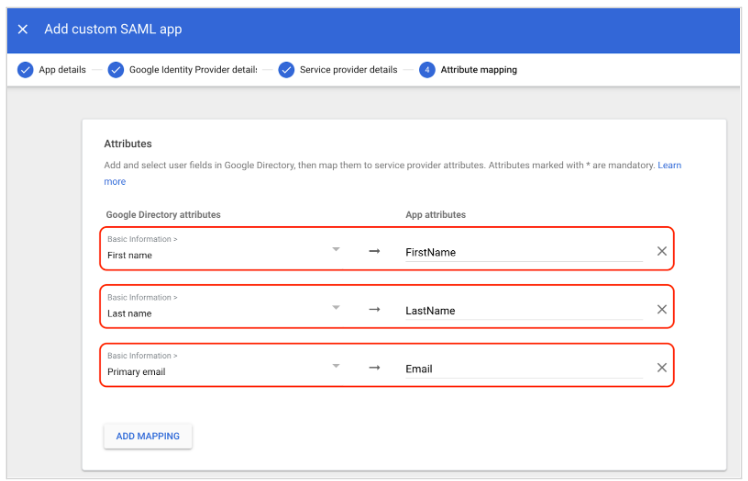Open the First name directory attribute dropdown
This screenshot has width=748, height=481.
(x=336, y=249)
